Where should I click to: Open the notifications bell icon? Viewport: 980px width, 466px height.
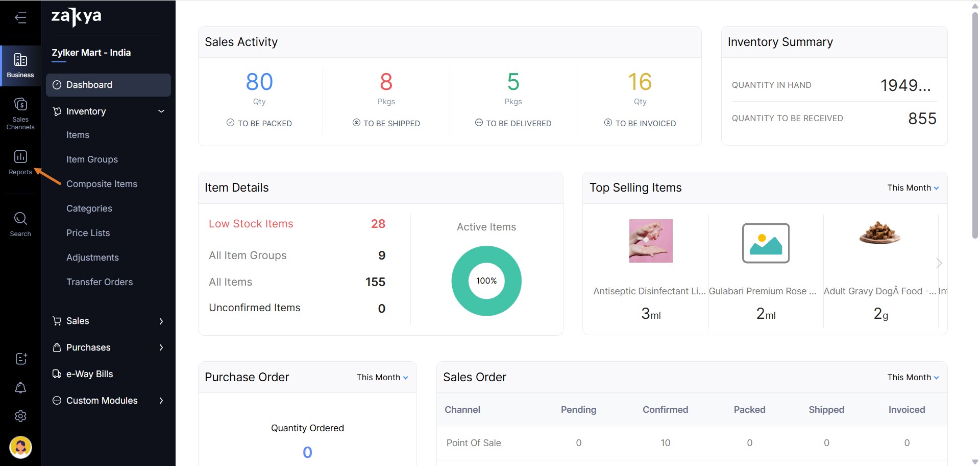20,388
